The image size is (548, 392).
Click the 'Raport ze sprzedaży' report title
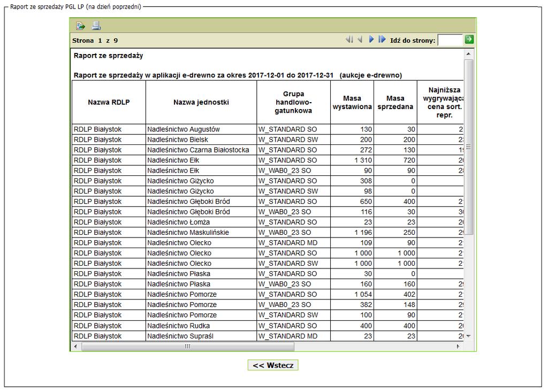click(108, 56)
